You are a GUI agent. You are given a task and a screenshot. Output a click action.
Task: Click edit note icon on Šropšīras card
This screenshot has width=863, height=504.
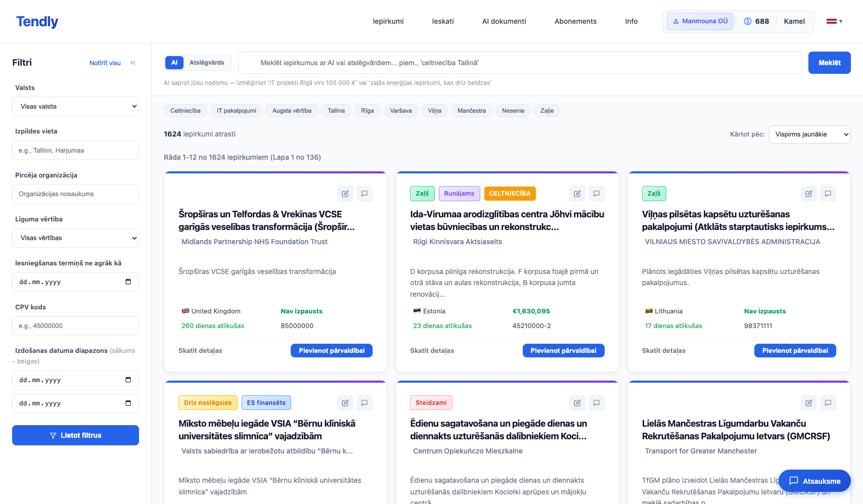(x=345, y=194)
